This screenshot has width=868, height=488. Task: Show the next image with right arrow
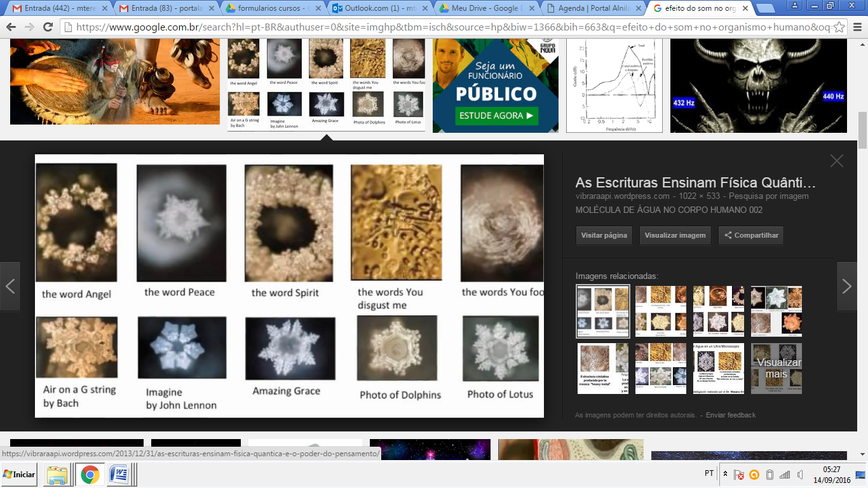(x=846, y=286)
